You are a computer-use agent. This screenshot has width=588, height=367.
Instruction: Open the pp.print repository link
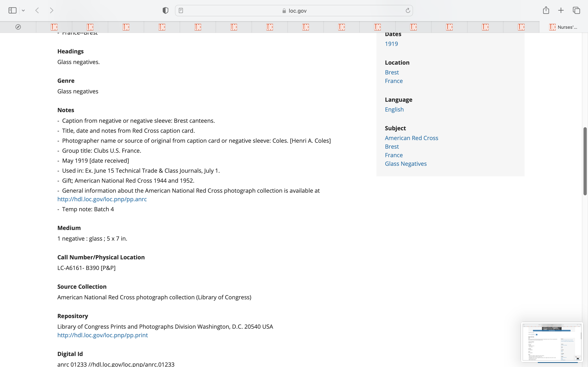click(x=102, y=335)
